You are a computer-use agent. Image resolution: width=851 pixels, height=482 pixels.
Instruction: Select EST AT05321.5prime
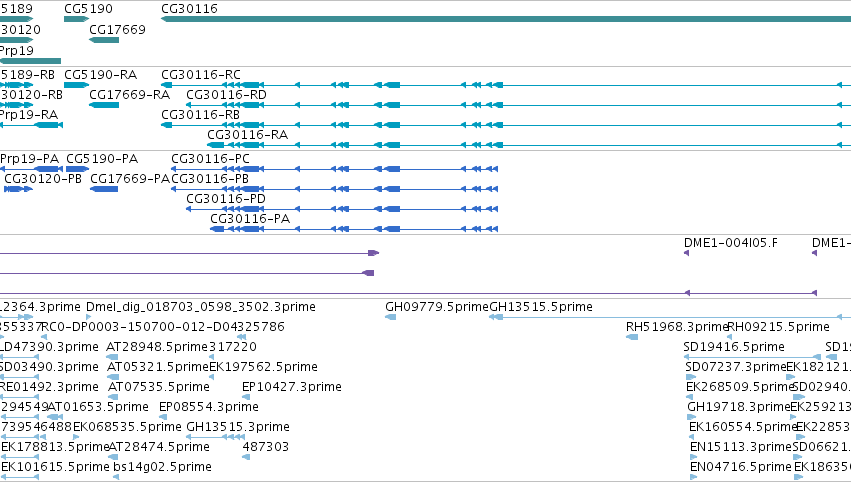point(113,377)
